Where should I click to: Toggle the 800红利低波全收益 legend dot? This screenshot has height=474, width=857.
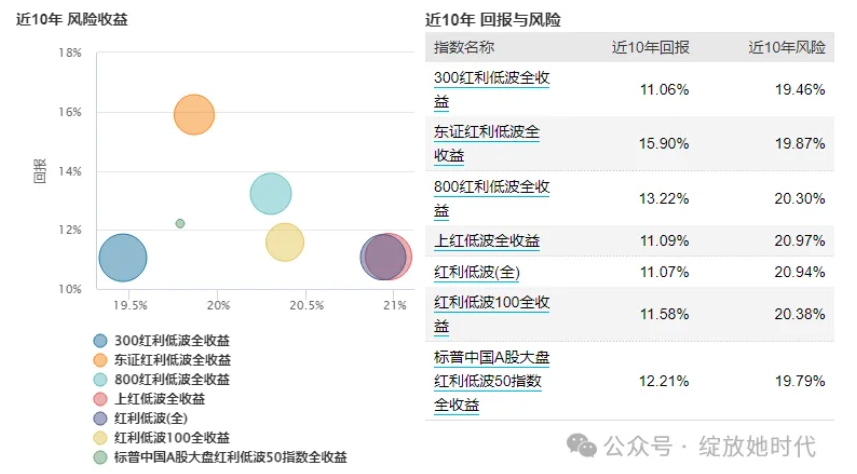(x=100, y=380)
